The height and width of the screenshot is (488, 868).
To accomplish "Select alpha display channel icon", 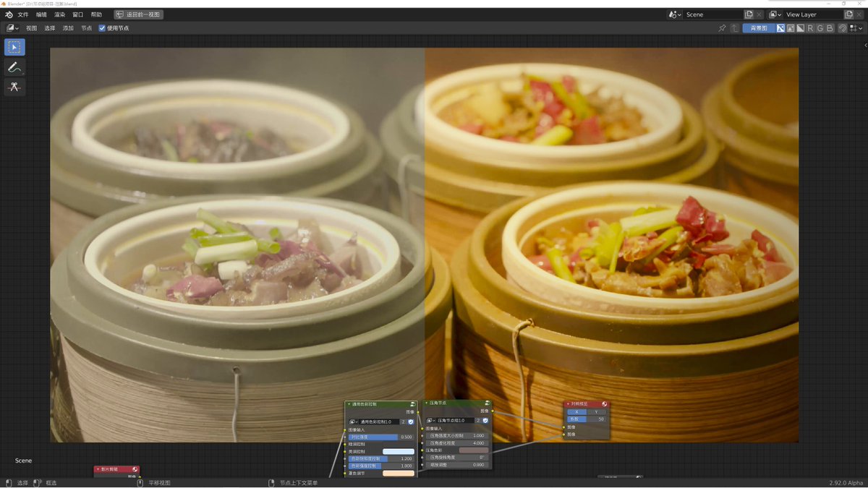I will point(801,28).
